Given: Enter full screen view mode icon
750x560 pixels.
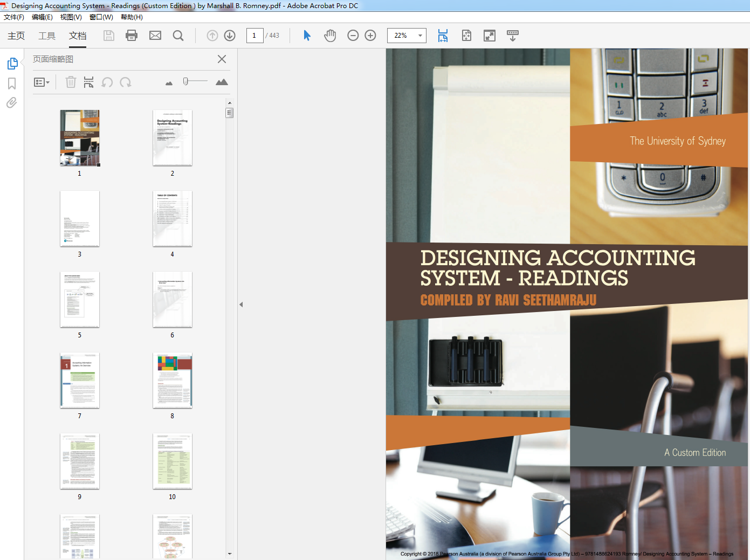Looking at the screenshot, I should coord(490,36).
